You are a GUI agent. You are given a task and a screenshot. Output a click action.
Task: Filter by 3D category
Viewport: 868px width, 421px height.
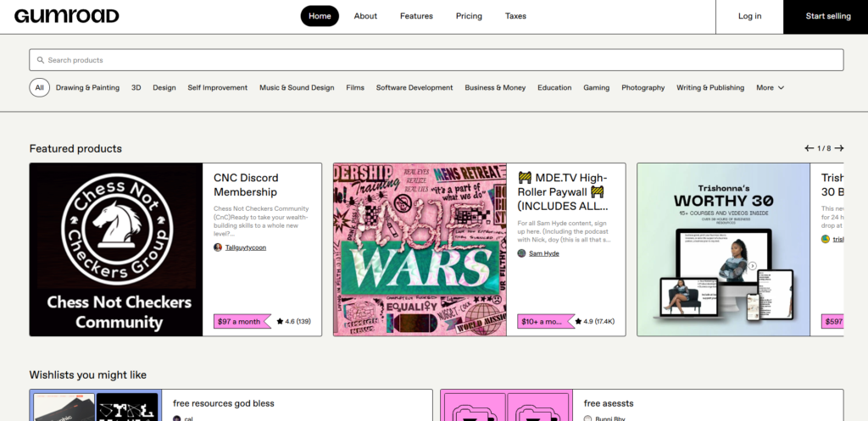pos(136,87)
